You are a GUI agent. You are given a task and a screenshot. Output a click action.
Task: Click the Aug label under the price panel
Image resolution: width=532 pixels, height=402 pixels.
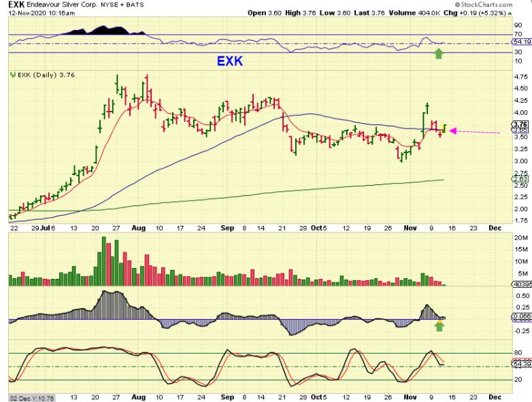(138, 229)
